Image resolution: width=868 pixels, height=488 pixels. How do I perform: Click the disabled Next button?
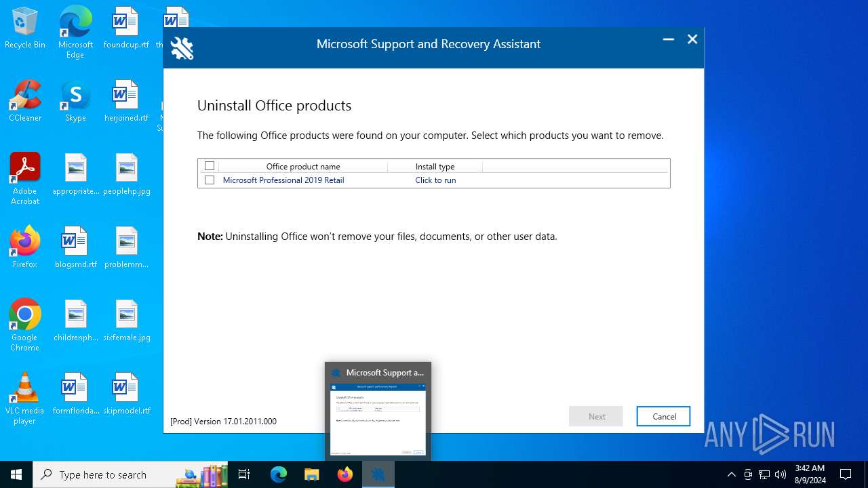596,416
